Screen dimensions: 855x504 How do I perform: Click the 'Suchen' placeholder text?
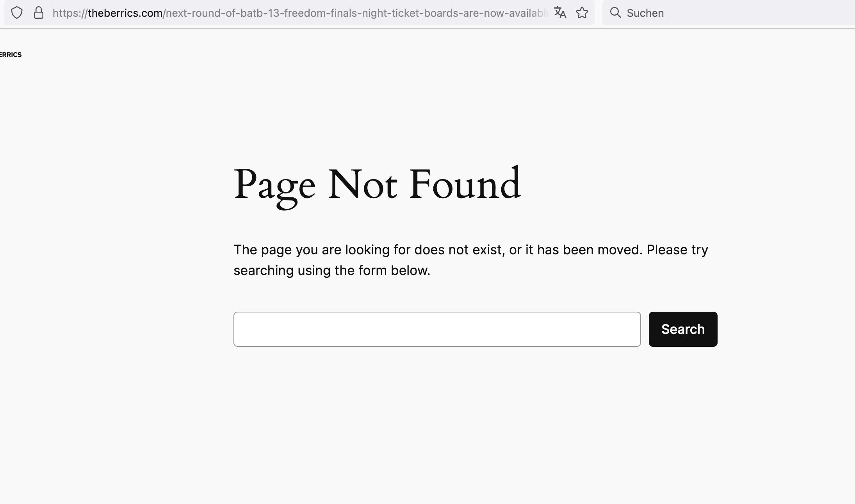coord(645,13)
